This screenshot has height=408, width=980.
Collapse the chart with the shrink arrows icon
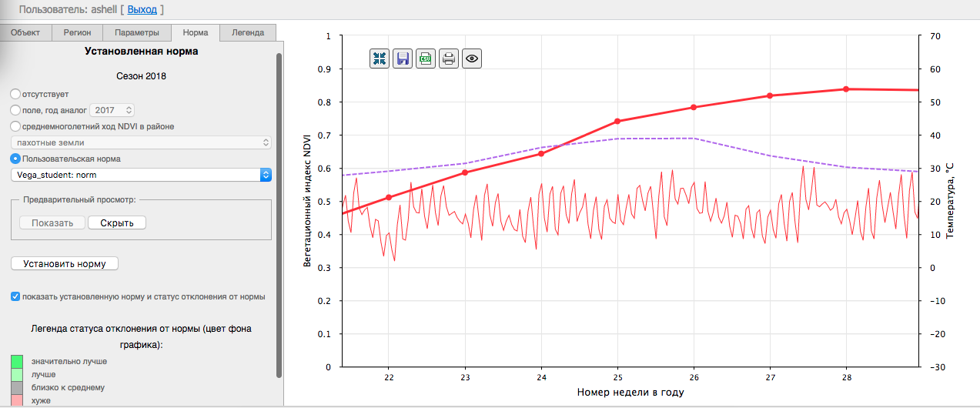pos(380,59)
